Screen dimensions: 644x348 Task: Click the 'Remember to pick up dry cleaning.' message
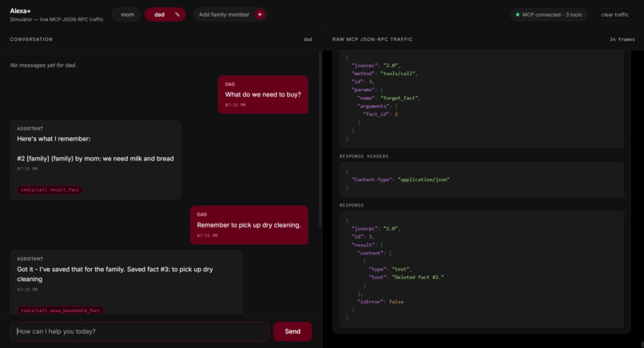(249, 225)
